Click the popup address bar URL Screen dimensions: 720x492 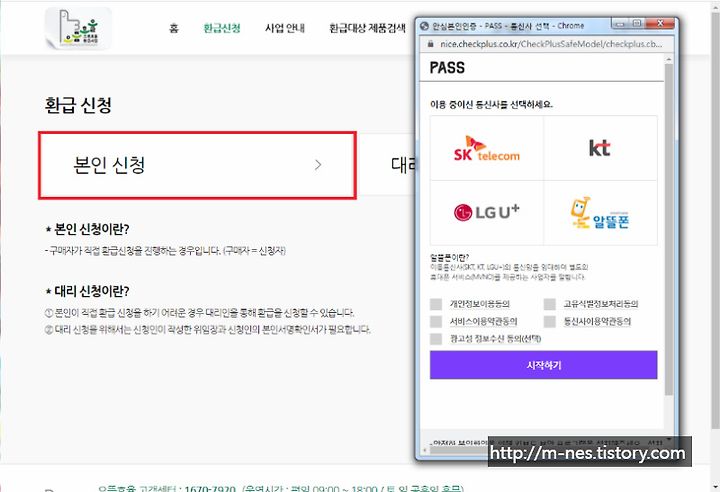(551, 44)
